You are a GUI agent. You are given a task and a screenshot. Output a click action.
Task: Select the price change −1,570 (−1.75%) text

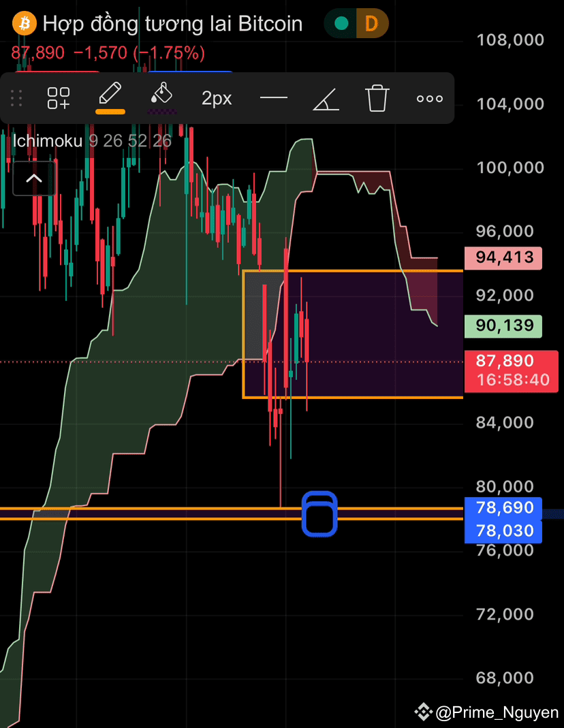(x=139, y=53)
